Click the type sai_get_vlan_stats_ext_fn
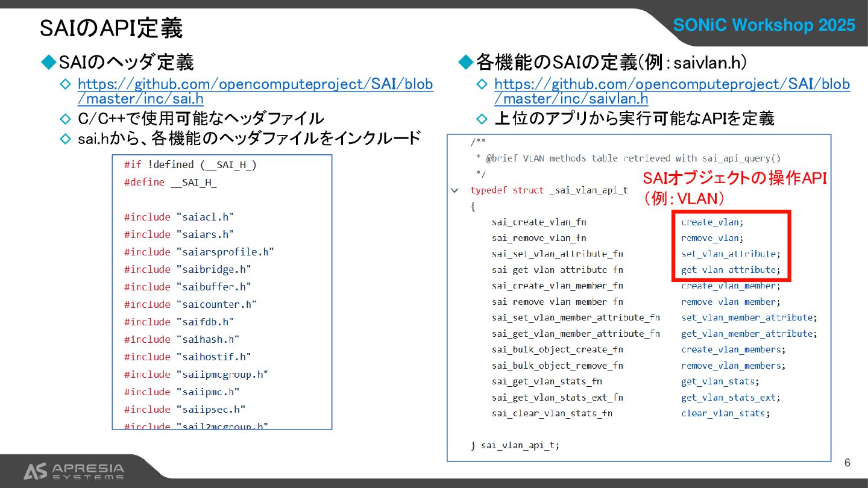The height and width of the screenshot is (488, 868). 558,398
